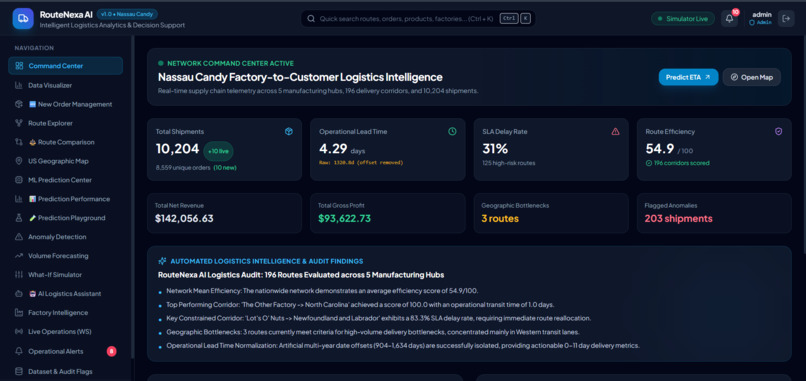806x381 pixels.
Task: Click the What-If Simulator sliders icon
Action: coord(19,275)
